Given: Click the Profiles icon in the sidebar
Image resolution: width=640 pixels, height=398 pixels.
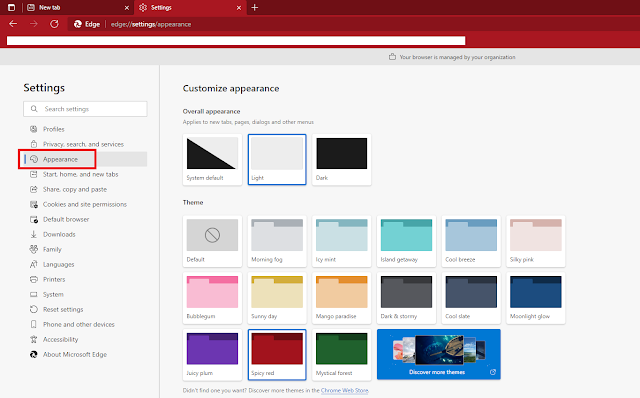Looking at the screenshot, I should coord(34,129).
